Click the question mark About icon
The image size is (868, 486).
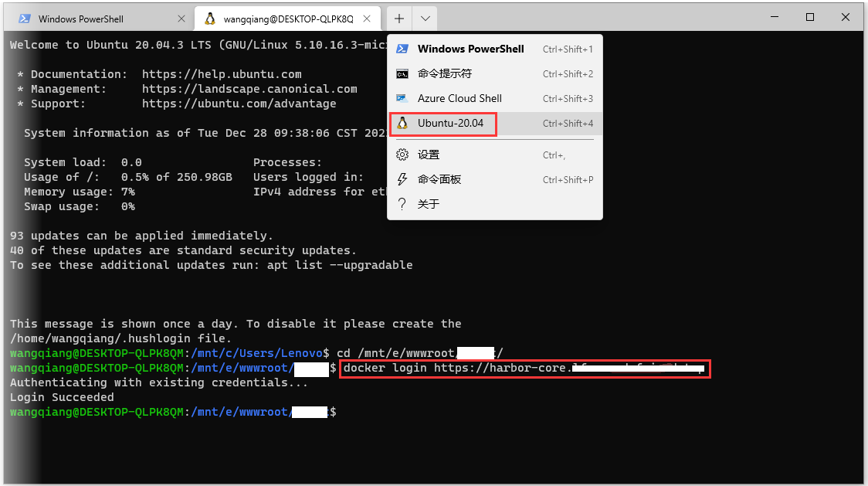point(402,204)
